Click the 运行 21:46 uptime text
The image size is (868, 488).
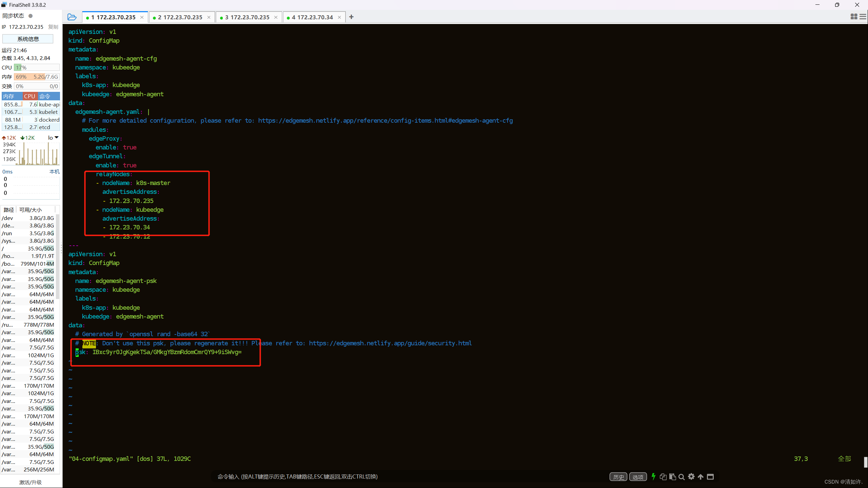(14, 50)
